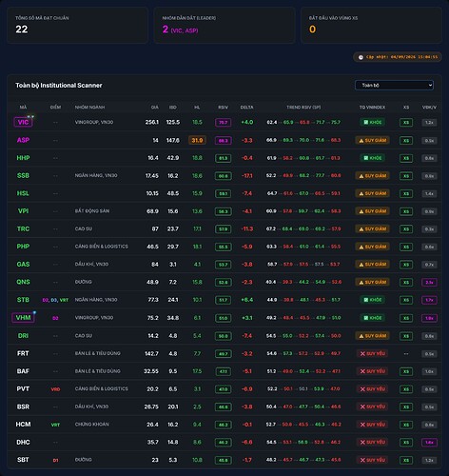Click the D2 score tag in VHM row
Image resolution: width=449 pixels, height=476 pixels.
click(55, 318)
